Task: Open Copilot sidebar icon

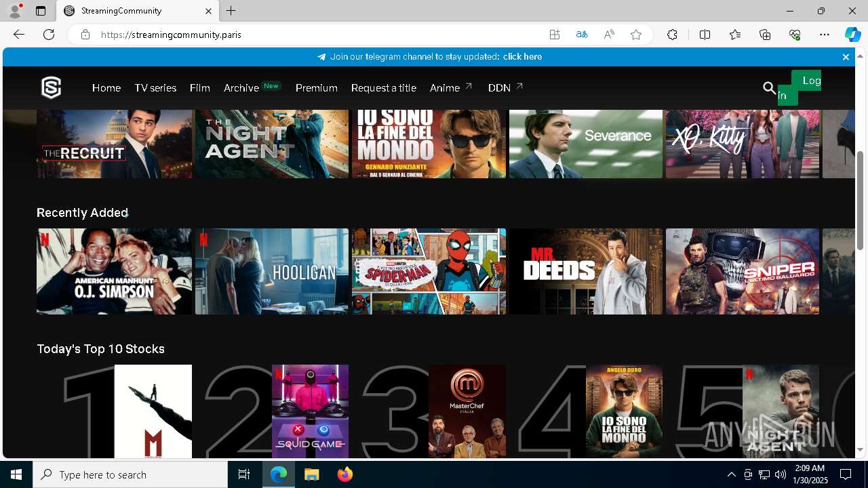Action: click(x=852, y=35)
